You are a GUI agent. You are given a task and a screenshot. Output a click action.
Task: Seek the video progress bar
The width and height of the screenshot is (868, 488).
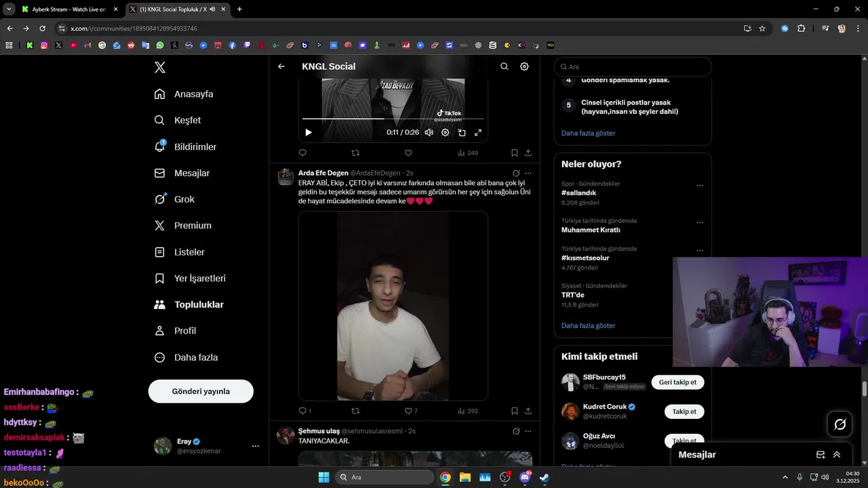[x=393, y=119]
